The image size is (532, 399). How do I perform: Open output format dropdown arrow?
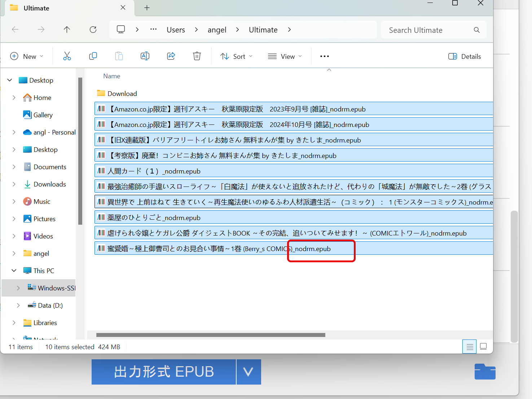coord(248,372)
